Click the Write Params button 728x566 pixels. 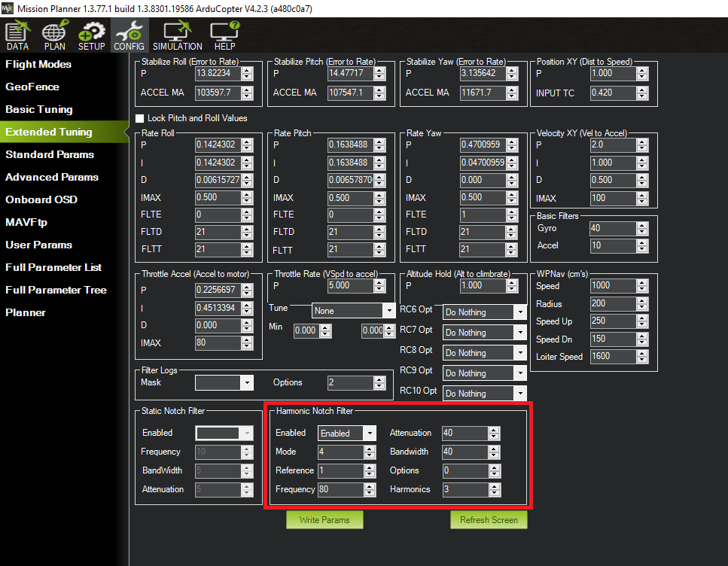pyautogui.click(x=324, y=520)
